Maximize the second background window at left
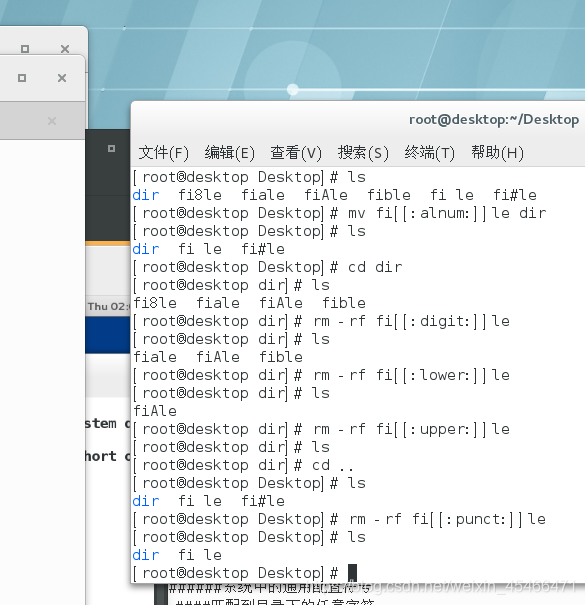Image resolution: width=585 pixels, height=605 pixels. pos(22,78)
